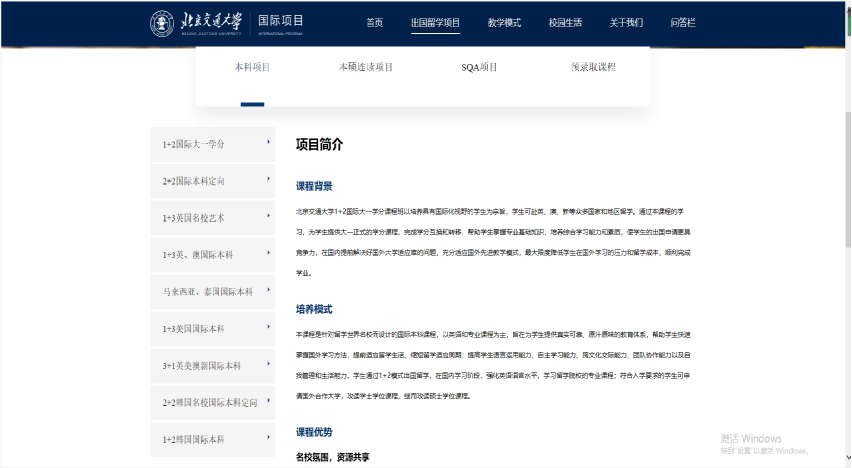The image size is (852, 468).
Task: Click the 项目简介 heading
Action: [x=320, y=145]
